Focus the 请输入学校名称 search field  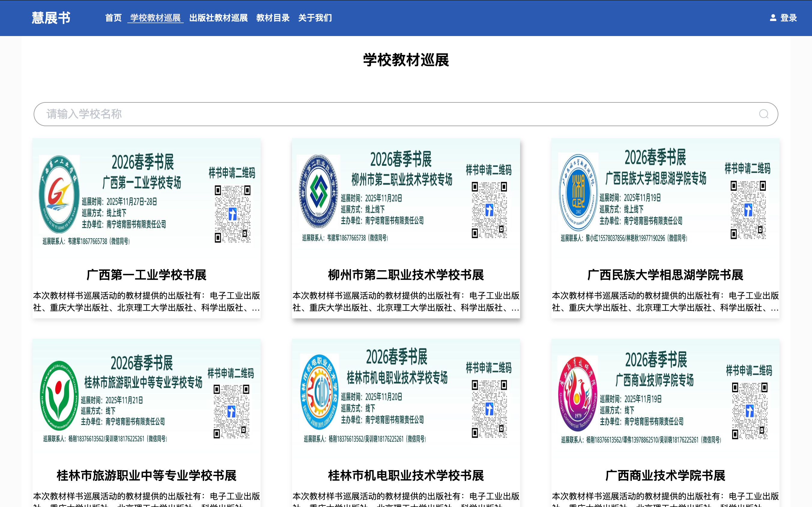click(x=406, y=114)
